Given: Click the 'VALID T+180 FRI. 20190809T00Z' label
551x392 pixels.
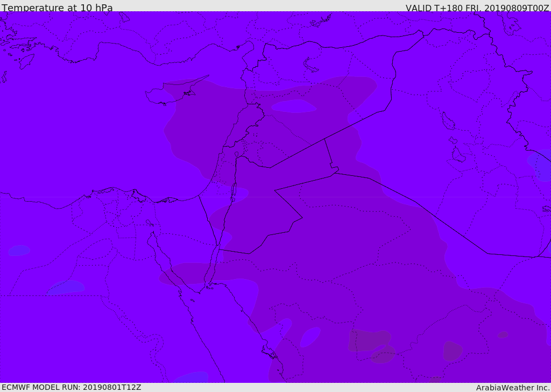Looking at the screenshot, I should click(x=477, y=8).
